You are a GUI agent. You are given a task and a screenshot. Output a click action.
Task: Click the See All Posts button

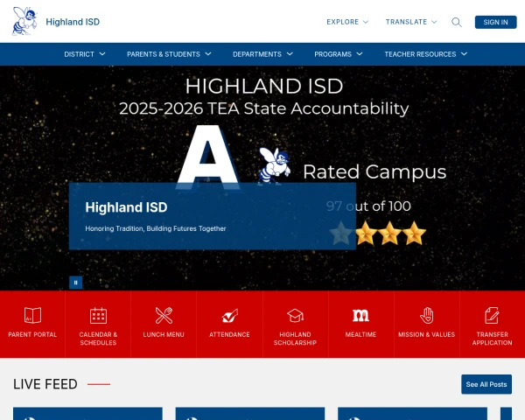tap(486, 384)
